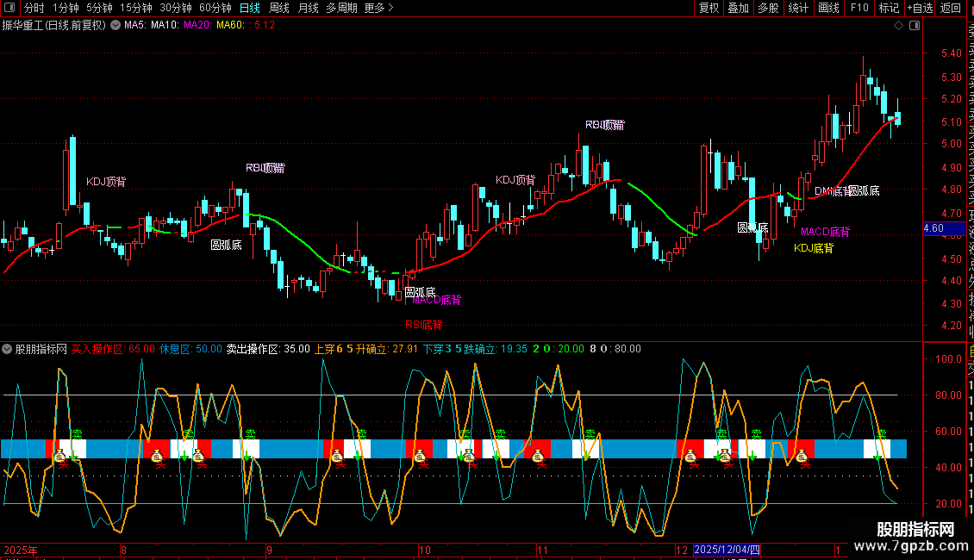Click the 复权 adjustment button
The image size is (974, 560).
tap(709, 8)
